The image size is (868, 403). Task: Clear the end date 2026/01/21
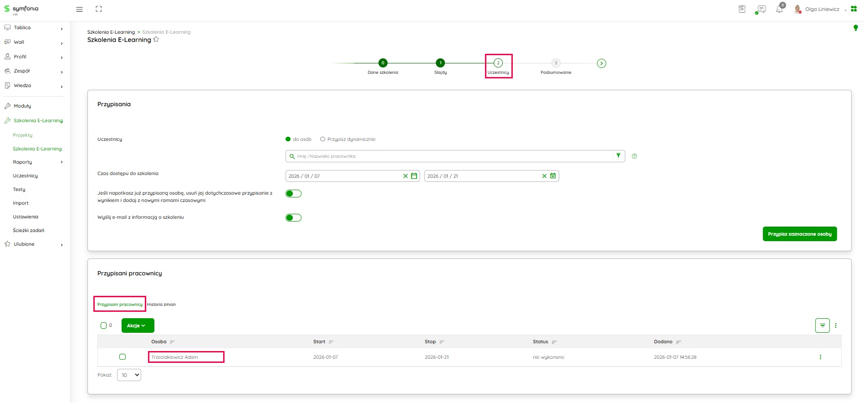click(544, 176)
